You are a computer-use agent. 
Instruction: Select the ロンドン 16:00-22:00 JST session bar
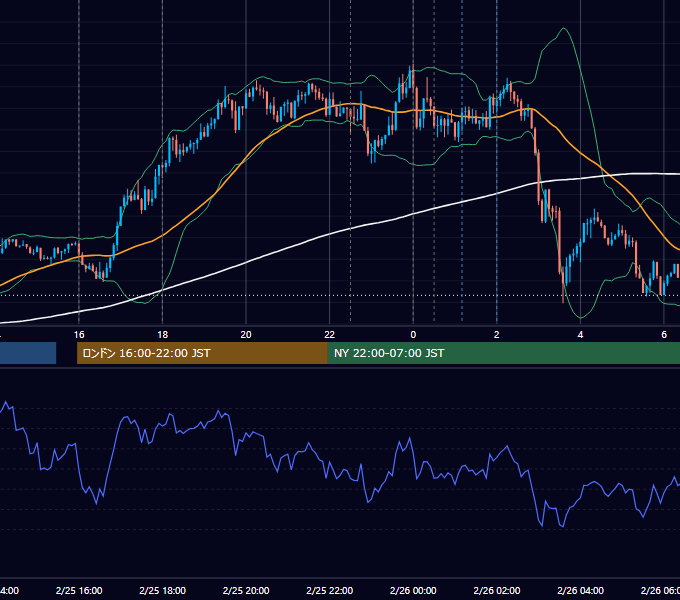point(202,353)
